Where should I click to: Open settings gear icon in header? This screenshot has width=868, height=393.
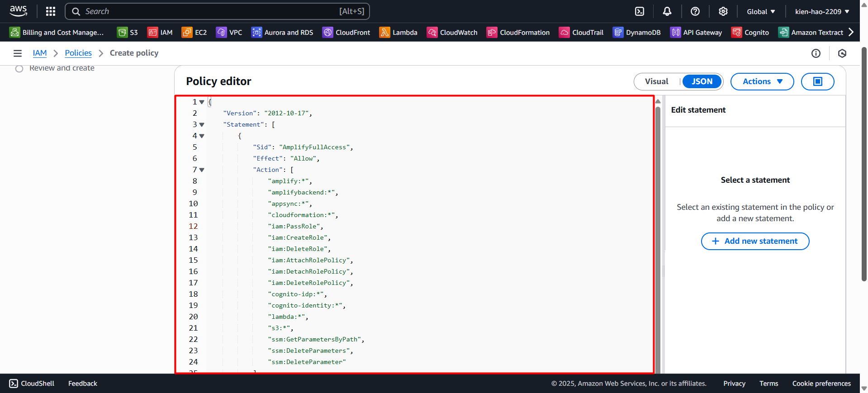(723, 11)
